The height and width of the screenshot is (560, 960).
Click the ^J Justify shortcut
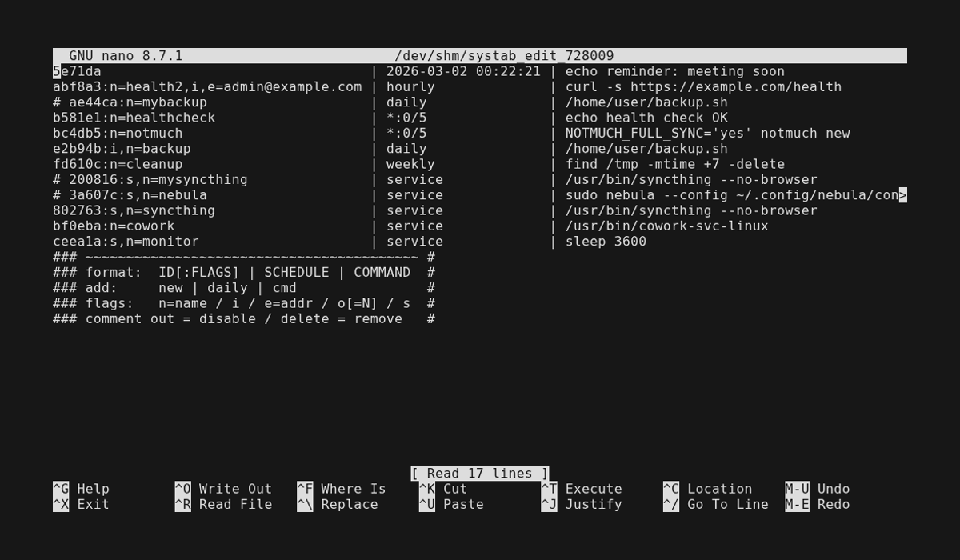(x=582, y=504)
